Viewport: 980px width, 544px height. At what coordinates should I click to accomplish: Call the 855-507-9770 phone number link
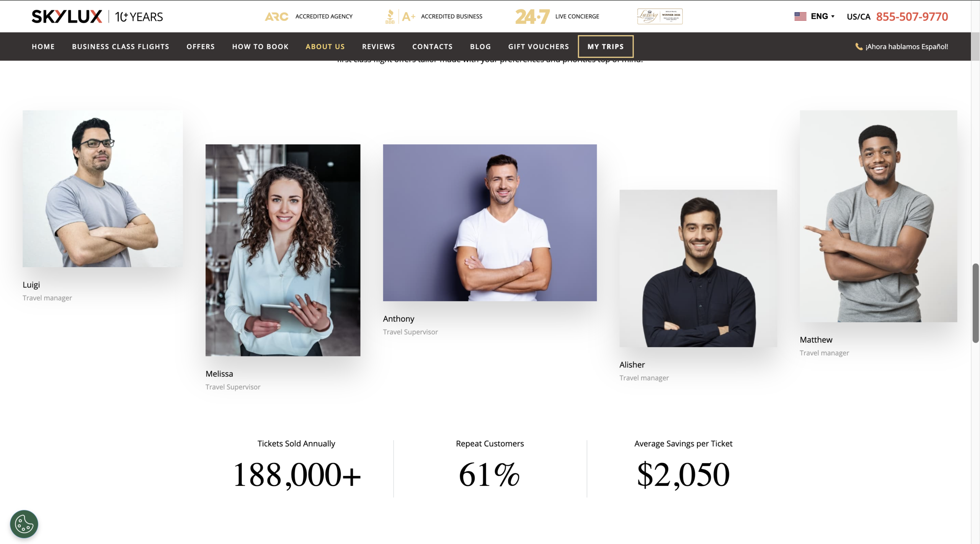pos(912,16)
